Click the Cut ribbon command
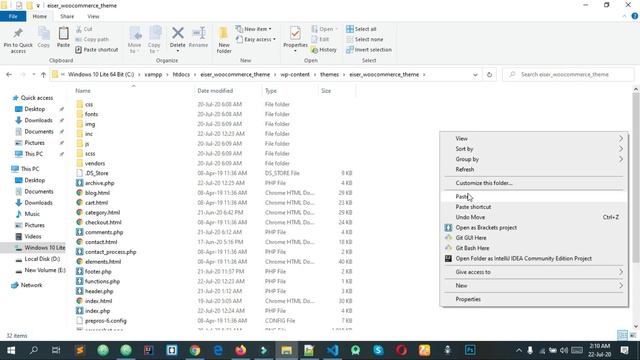This screenshot has height=360, width=640. click(84, 29)
